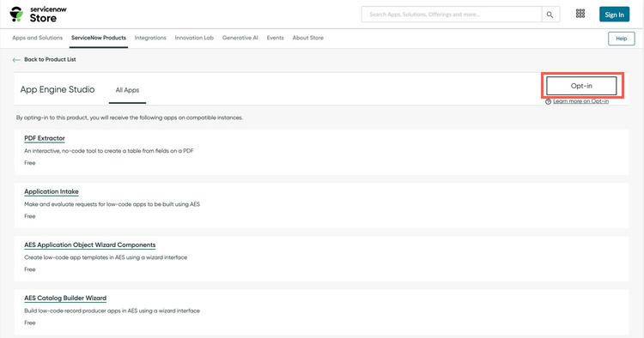Screen dimensions: 644x338
Task: Open the Integrations menu item
Action: (150, 38)
